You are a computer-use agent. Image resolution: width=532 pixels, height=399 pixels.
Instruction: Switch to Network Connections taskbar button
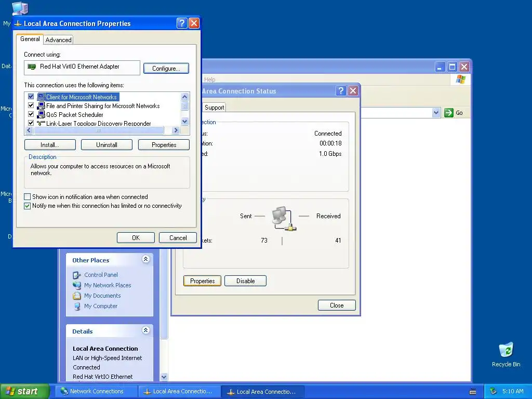tap(97, 391)
